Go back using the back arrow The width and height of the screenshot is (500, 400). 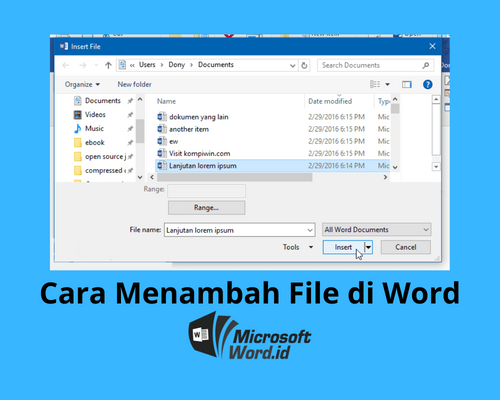pos(66,65)
